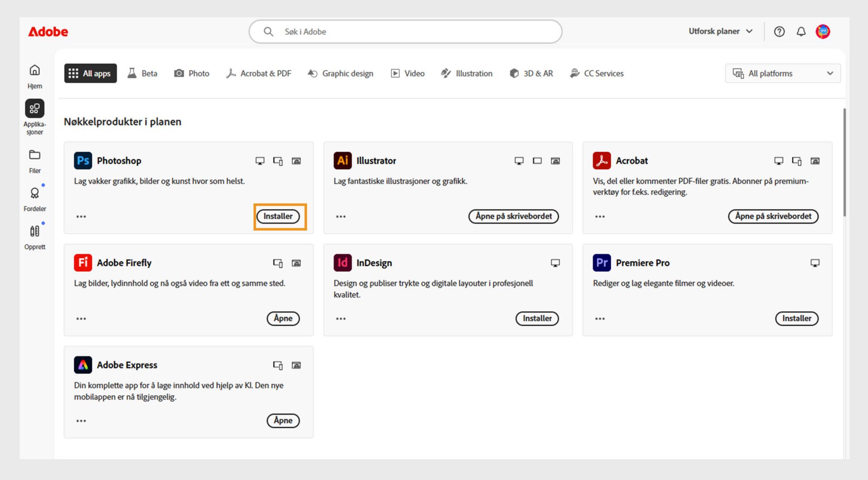The image size is (868, 480).
Task: Switch to the Photo tab
Action: coord(192,73)
